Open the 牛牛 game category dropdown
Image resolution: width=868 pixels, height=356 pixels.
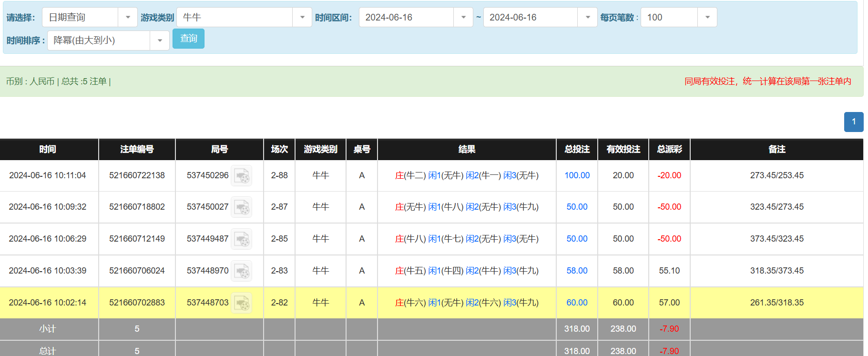pyautogui.click(x=302, y=18)
